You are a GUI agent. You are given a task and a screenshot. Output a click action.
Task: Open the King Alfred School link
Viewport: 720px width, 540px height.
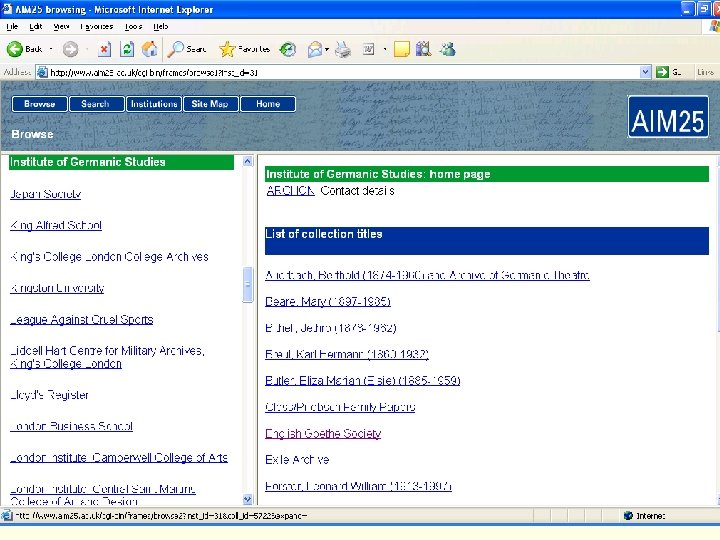point(56,225)
